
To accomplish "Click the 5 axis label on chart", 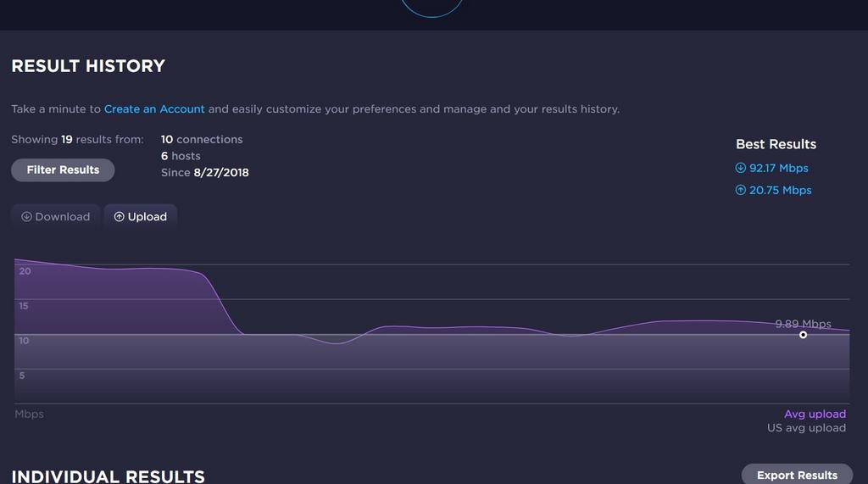I will 22,376.
